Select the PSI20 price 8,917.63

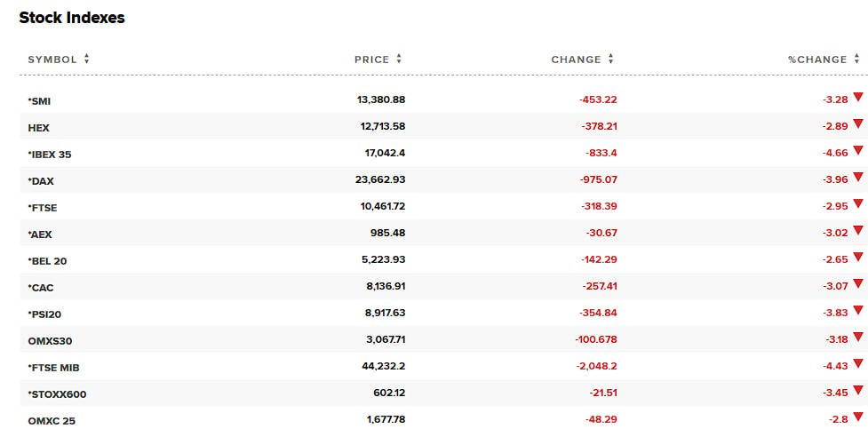(384, 313)
